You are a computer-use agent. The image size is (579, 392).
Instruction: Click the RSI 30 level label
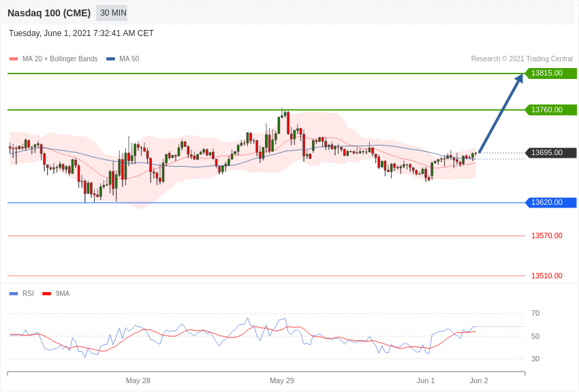(535, 359)
